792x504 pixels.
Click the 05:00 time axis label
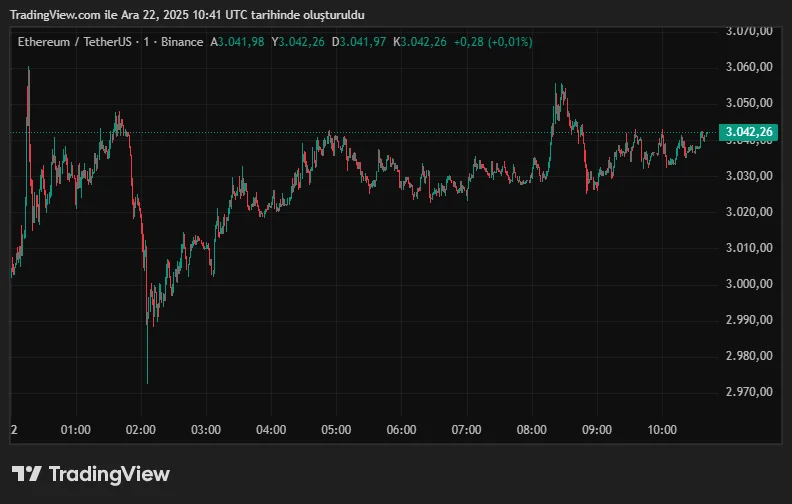(336, 430)
